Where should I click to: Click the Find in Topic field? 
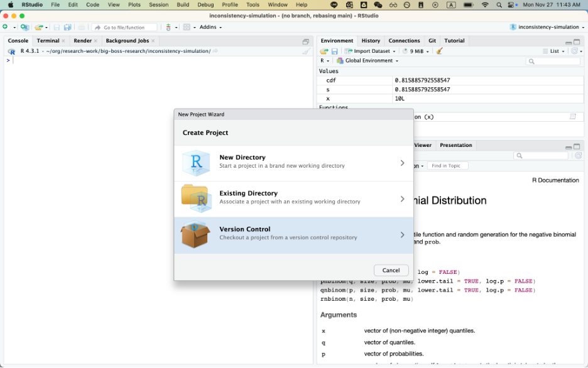447,166
